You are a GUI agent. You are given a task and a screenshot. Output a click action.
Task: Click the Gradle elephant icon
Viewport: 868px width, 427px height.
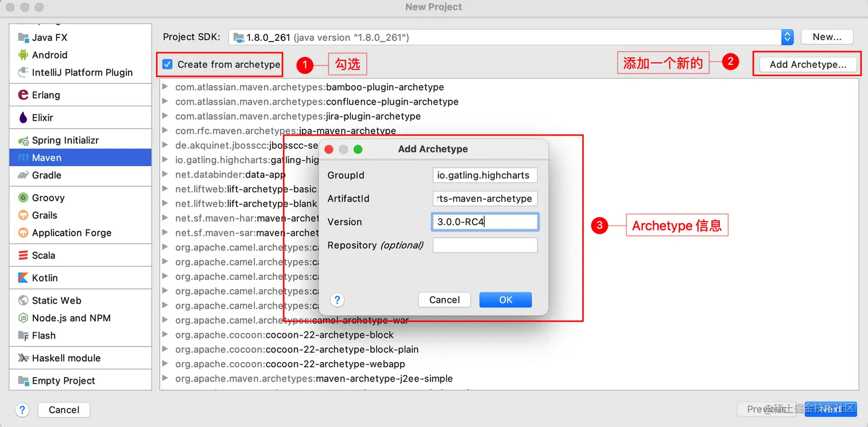23,175
